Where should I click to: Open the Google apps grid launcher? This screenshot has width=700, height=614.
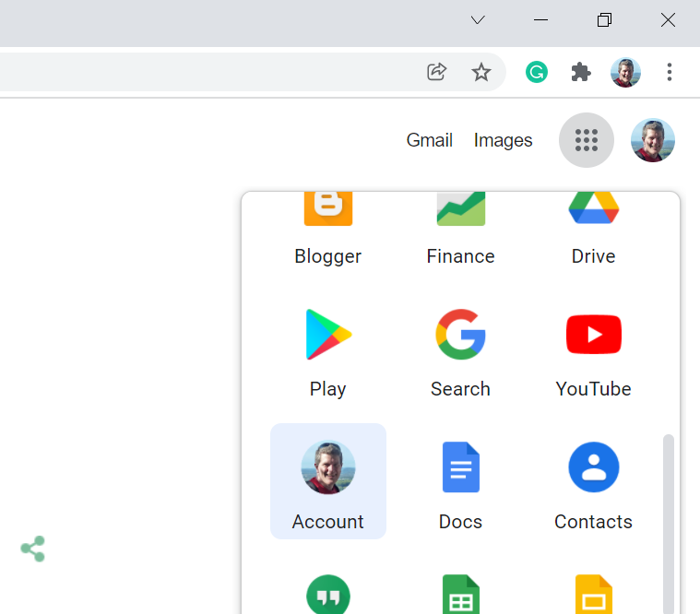click(x=587, y=140)
